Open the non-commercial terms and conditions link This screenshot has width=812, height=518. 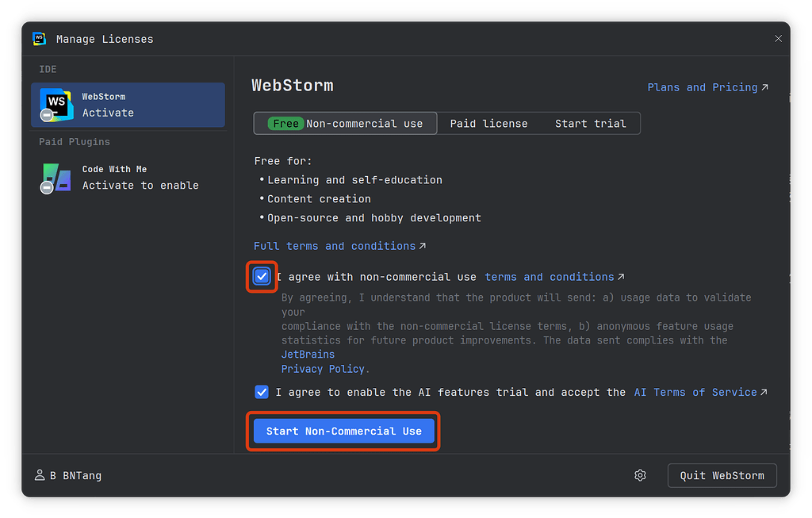pos(554,277)
